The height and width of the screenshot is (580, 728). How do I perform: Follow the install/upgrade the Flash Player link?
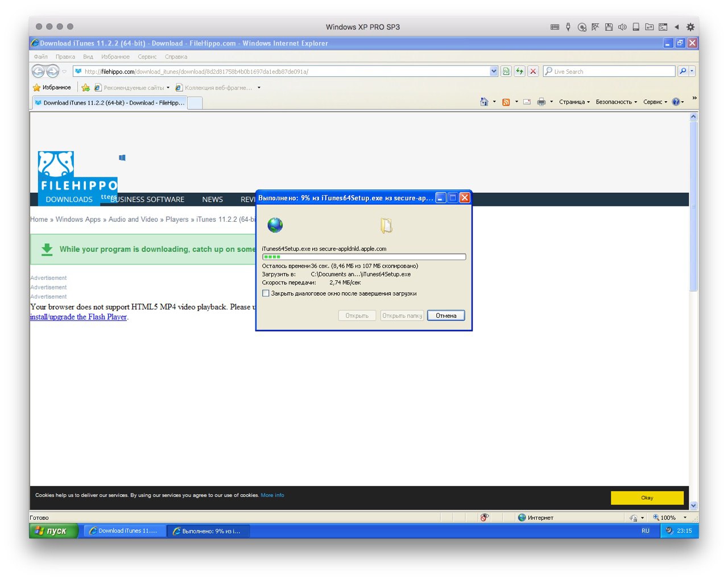tap(78, 317)
